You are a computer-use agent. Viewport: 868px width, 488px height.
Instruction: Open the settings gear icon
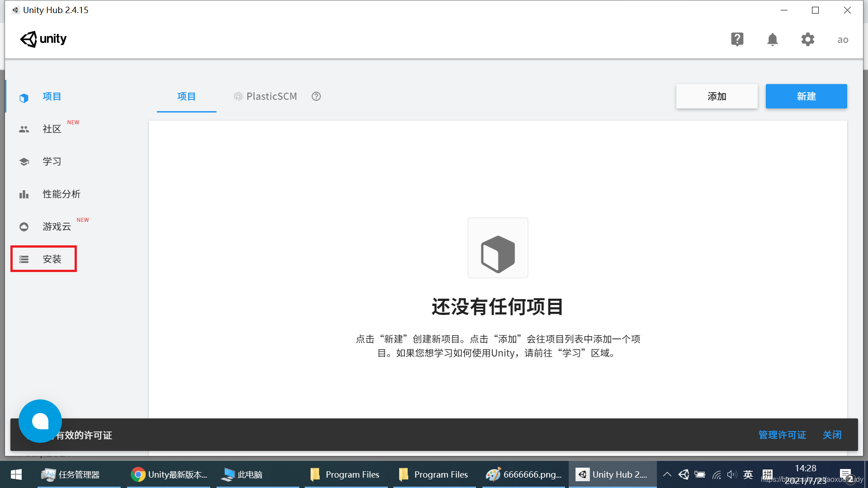click(x=807, y=39)
